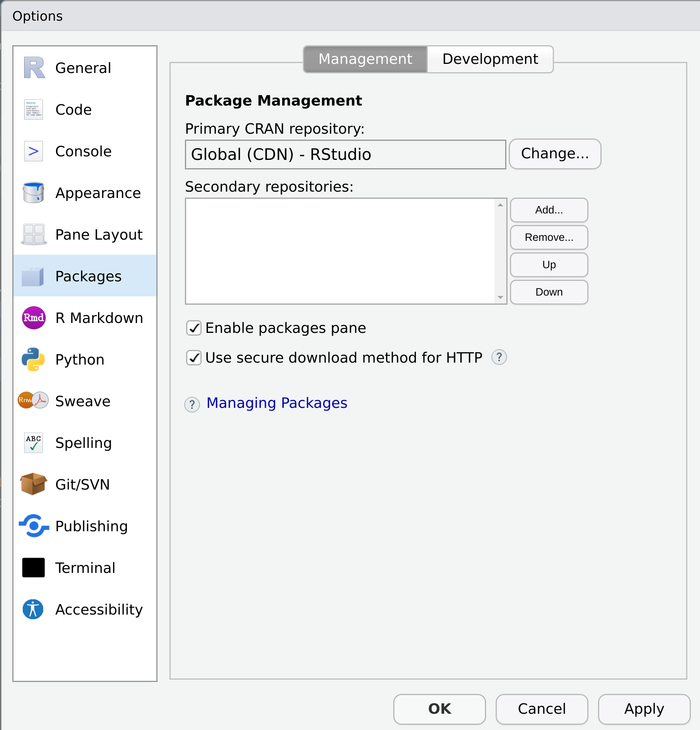Image resolution: width=700 pixels, height=730 pixels.
Task: Open Spelling settings label
Action: coord(83,443)
